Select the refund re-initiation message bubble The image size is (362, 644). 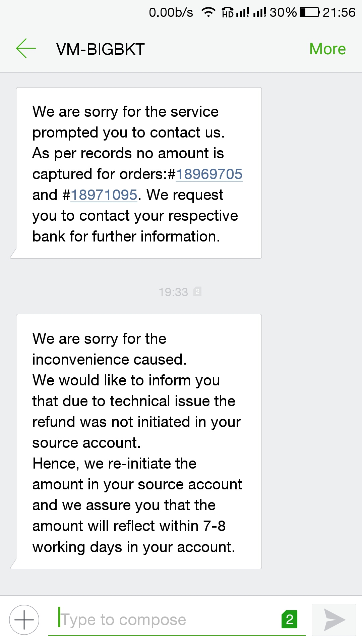138,441
